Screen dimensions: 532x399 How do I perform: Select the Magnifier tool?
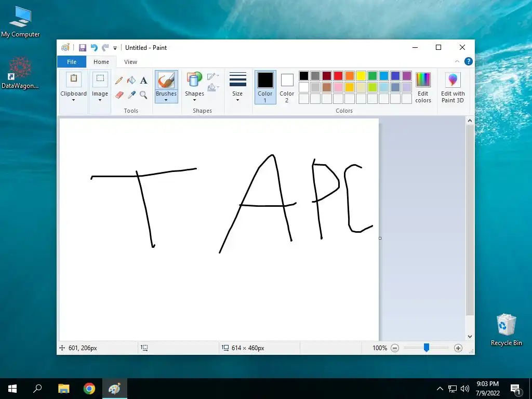coord(143,95)
